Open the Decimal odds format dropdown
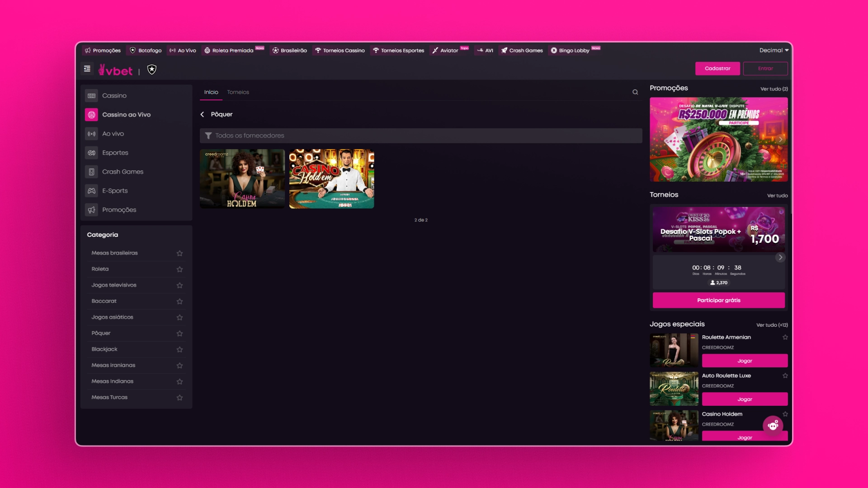The image size is (868, 488). (x=774, y=51)
